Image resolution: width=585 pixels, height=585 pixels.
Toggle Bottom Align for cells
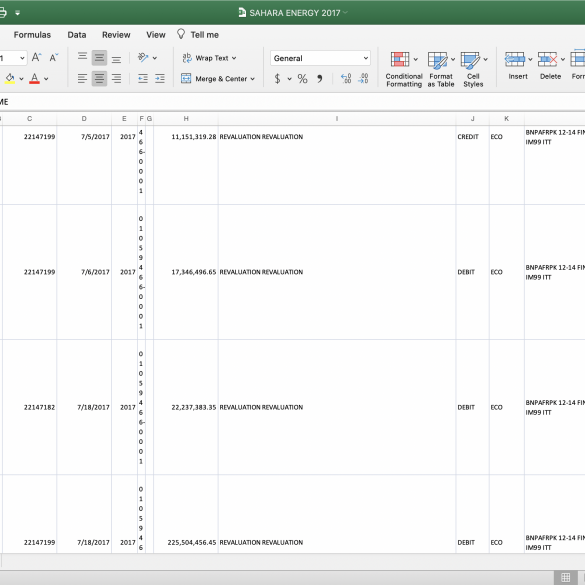click(116, 58)
